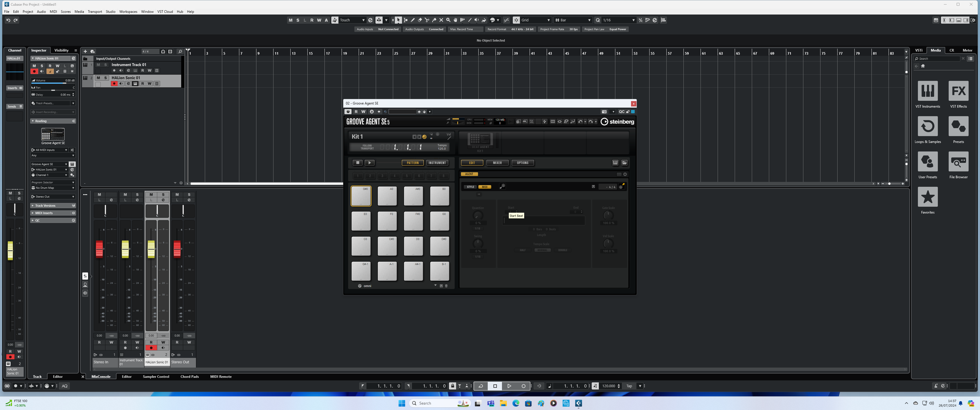Click INSTRUMENT button in Groove Agent
The image size is (980, 410).
point(437,163)
